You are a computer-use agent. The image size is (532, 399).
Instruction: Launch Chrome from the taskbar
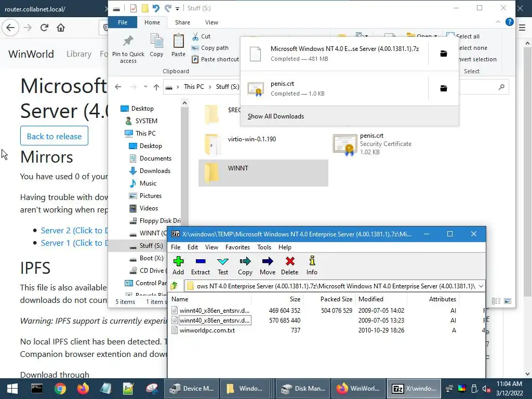tap(60, 389)
